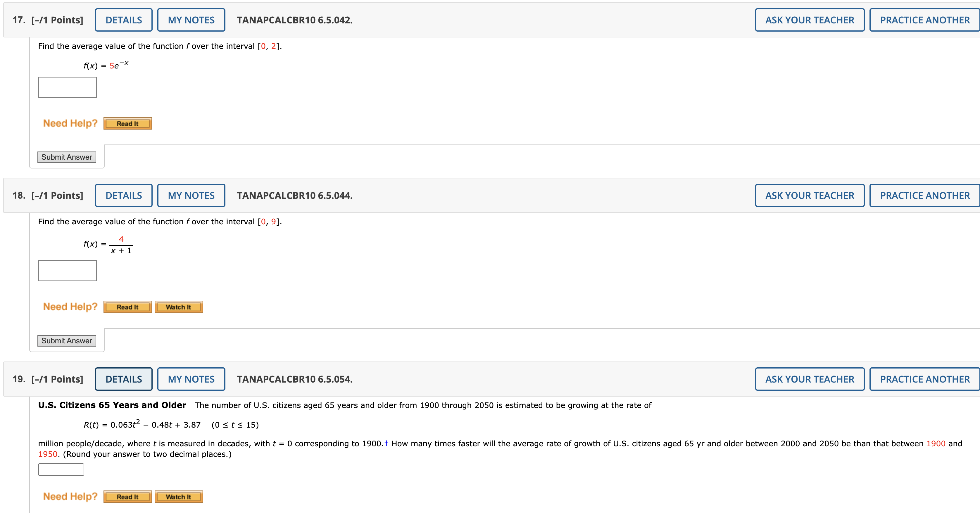Open MY NOTES for question 18
980x513 pixels.
click(191, 195)
